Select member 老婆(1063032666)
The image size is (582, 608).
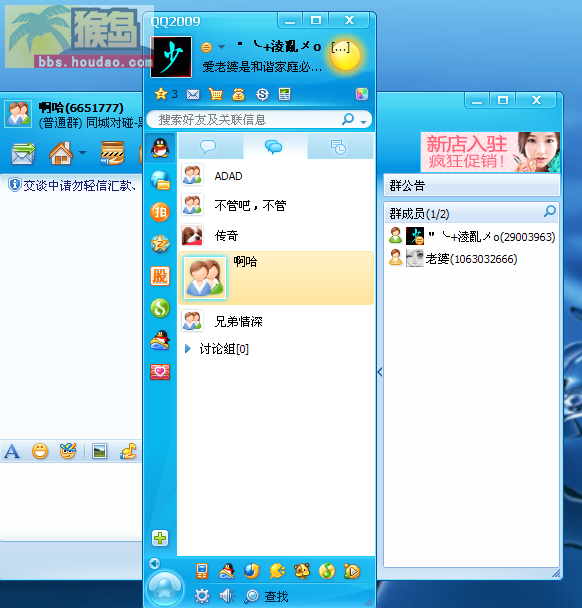click(471, 258)
